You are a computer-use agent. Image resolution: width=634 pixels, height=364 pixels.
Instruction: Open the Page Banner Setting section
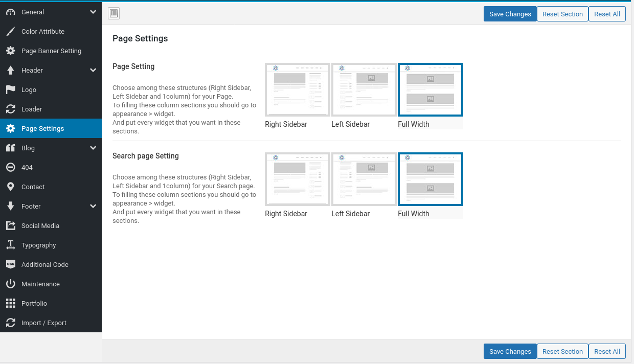[51, 51]
